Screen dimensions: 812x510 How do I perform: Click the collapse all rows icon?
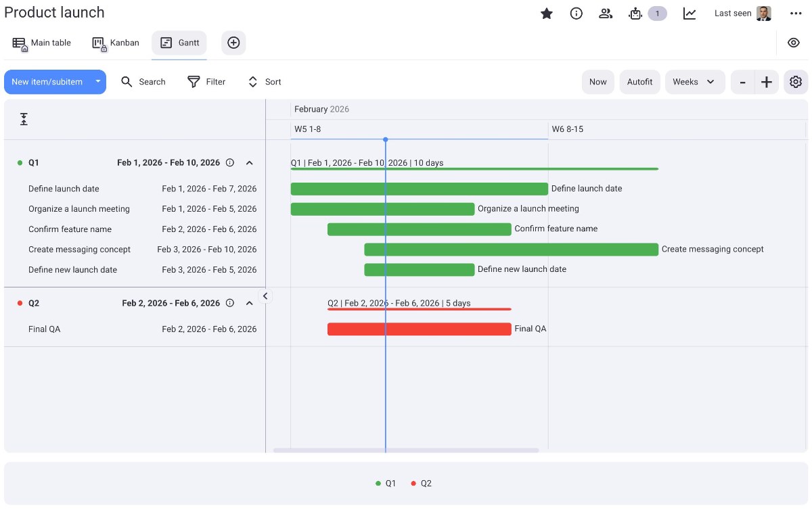24,120
